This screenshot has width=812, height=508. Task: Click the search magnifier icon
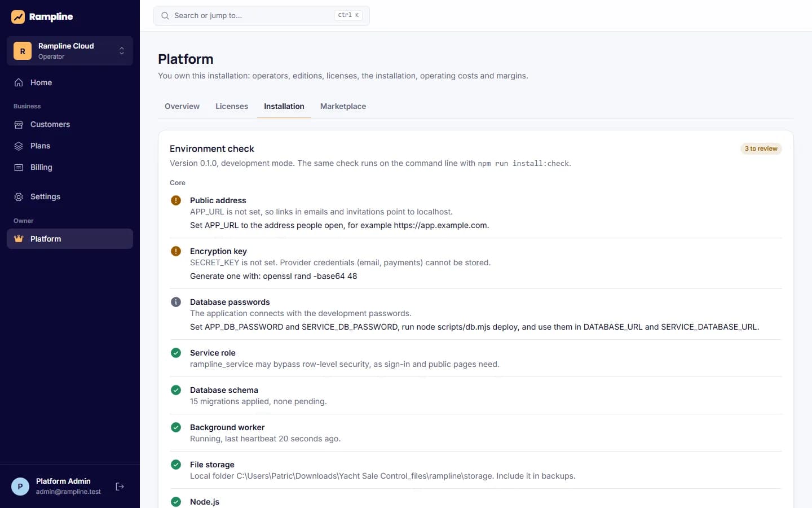click(x=165, y=16)
